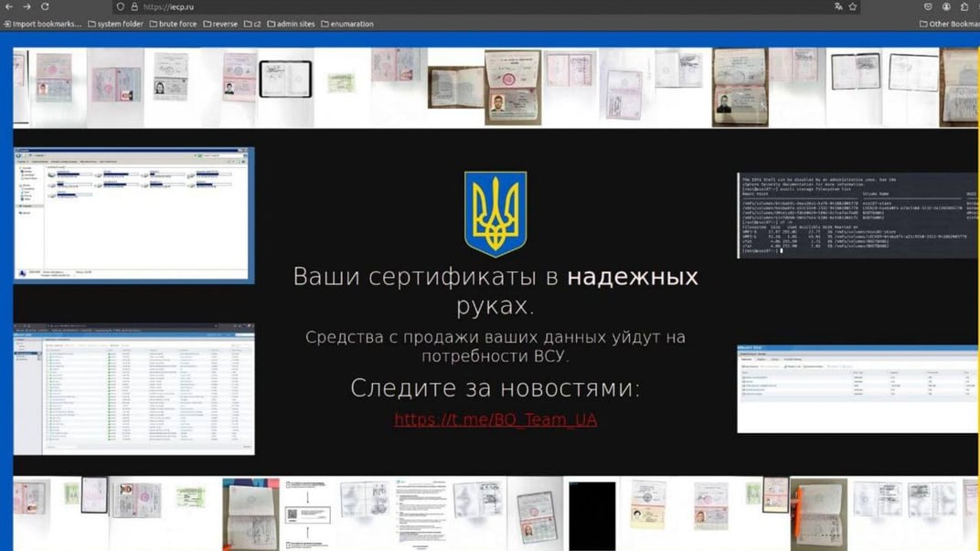Click Import bookmarks on the toolbar
The width and height of the screenshot is (980, 551).
coord(44,24)
